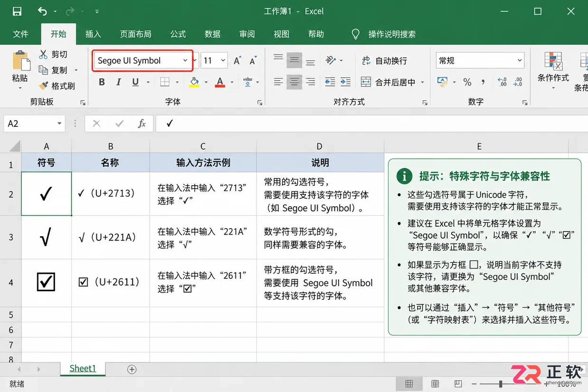Click the Format Painter (格式刷) icon

coord(43,86)
